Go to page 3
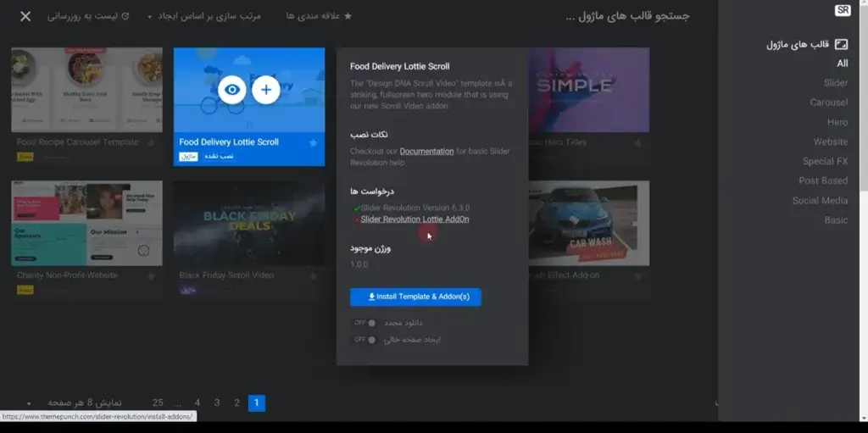The image size is (868, 433). coord(217,403)
